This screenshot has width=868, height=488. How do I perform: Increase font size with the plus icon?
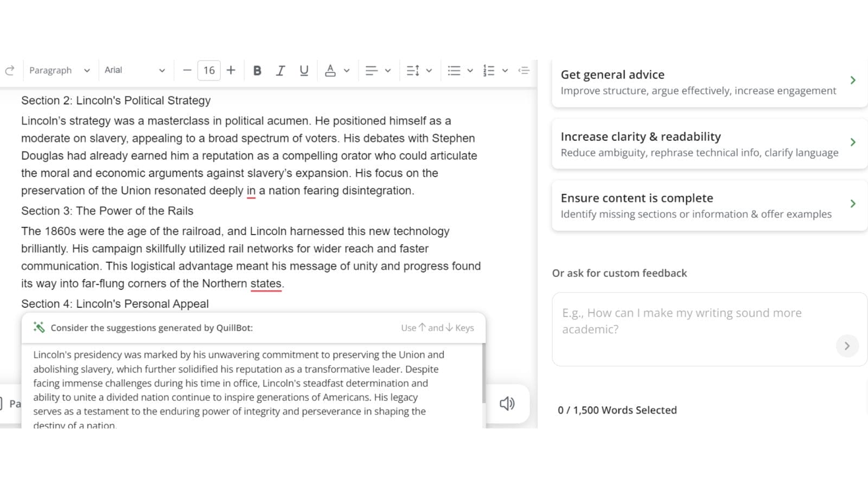pos(231,70)
